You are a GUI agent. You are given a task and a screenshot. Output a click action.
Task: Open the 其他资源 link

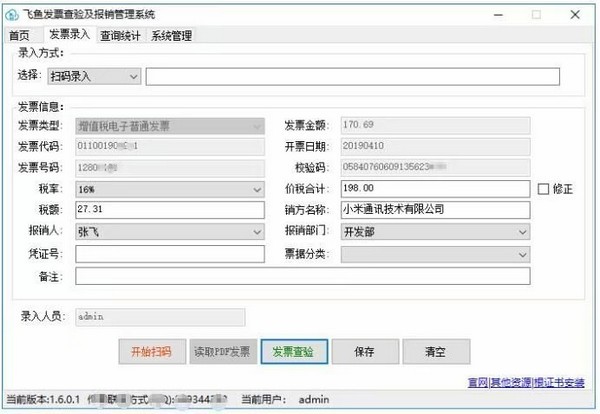point(511,382)
